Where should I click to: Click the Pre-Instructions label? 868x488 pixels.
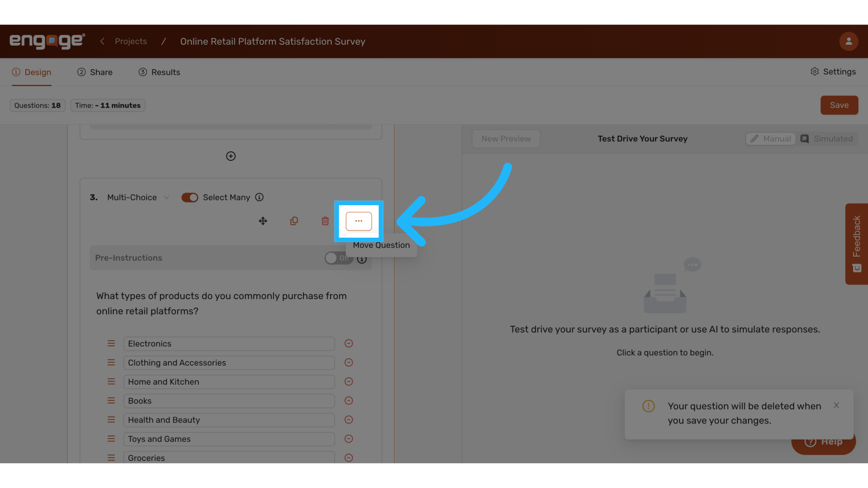[128, 258]
